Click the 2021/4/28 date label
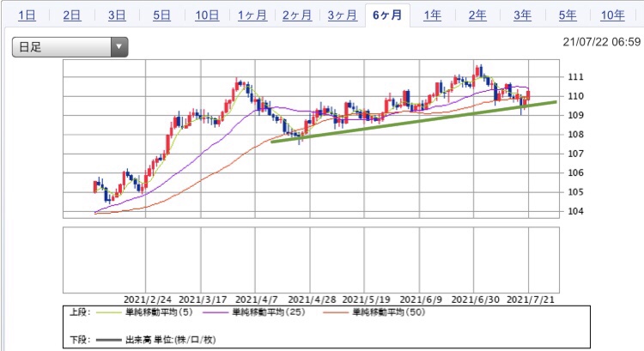The height and width of the screenshot is (351, 644). (312, 300)
